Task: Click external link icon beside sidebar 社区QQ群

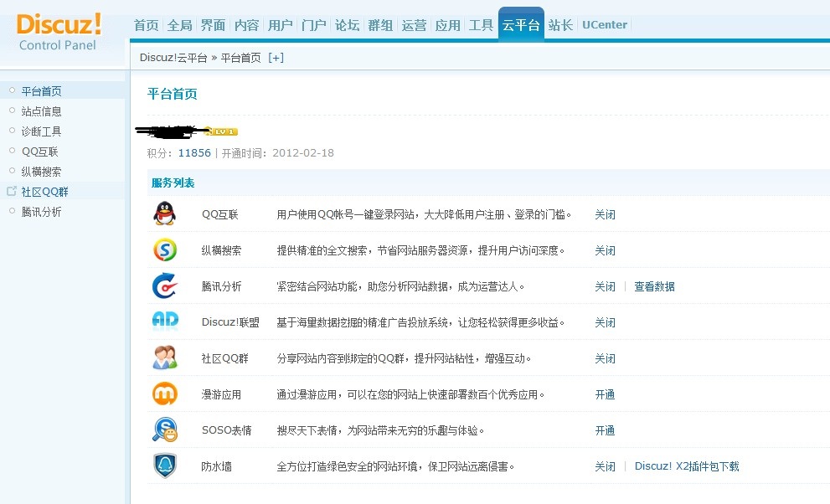Action: click(11, 191)
